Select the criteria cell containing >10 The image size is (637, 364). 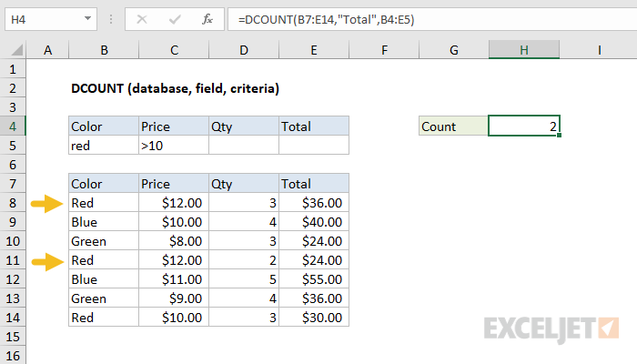click(x=174, y=146)
